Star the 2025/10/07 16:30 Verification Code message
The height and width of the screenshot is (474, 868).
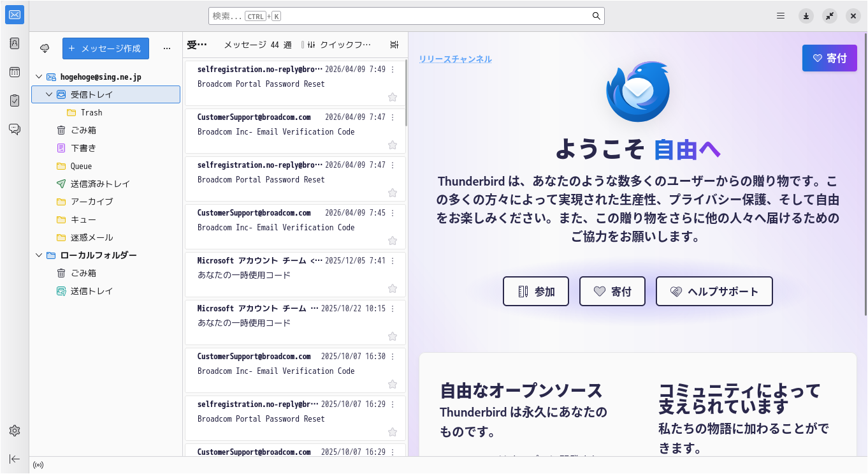point(393,384)
